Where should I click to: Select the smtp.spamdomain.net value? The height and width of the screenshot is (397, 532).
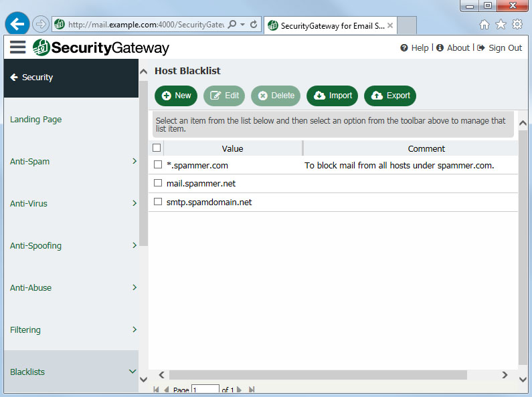[x=209, y=202]
